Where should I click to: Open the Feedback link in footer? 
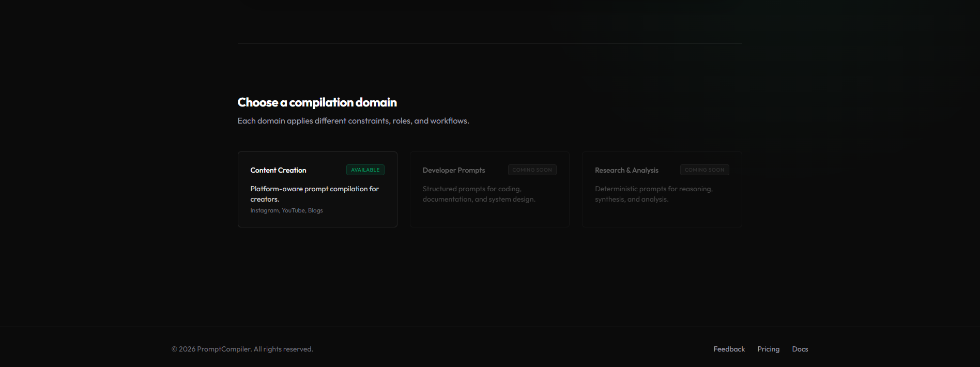point(729,349)
